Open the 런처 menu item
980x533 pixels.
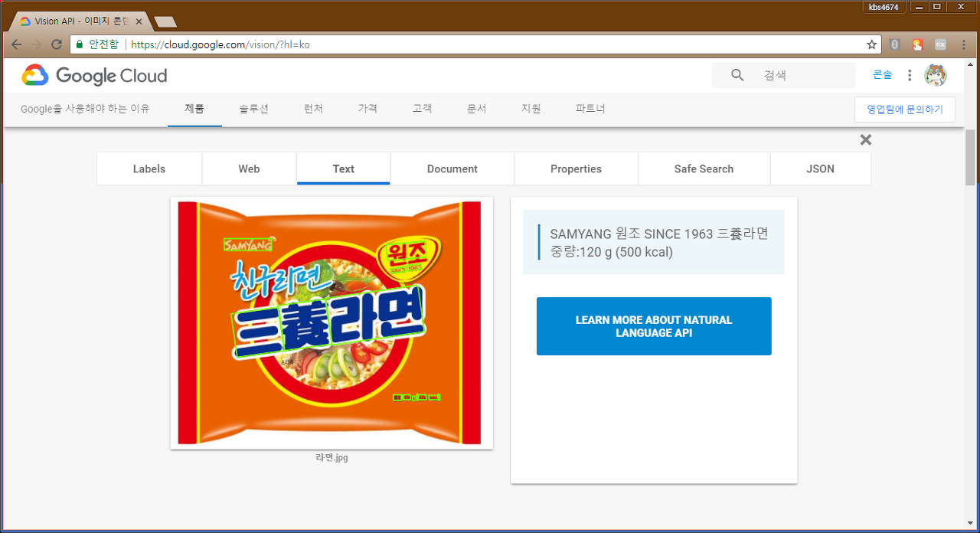point(313,109)
